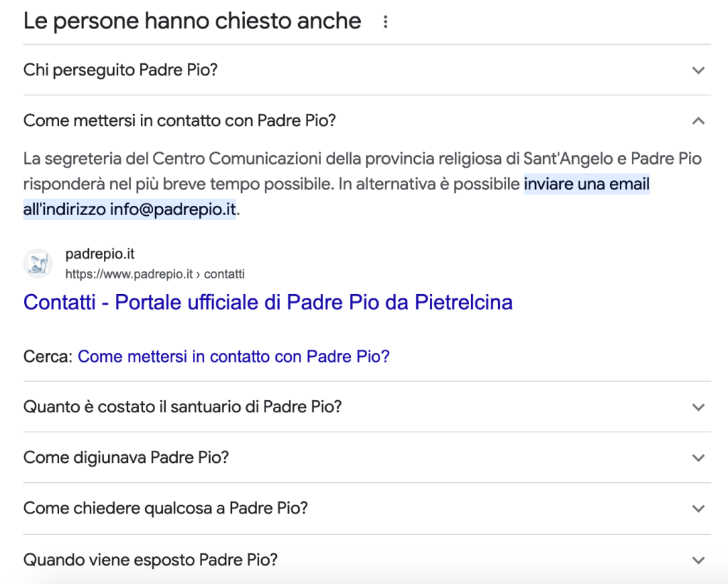Open "Contatti - Portale ufficiale di Padre Pio" link
The image size is (728, 584).
click(x=268, y=302)
